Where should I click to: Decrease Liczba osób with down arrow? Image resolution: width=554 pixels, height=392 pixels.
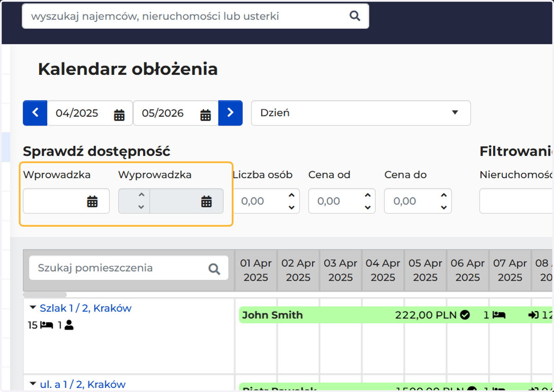pos(291,207)
